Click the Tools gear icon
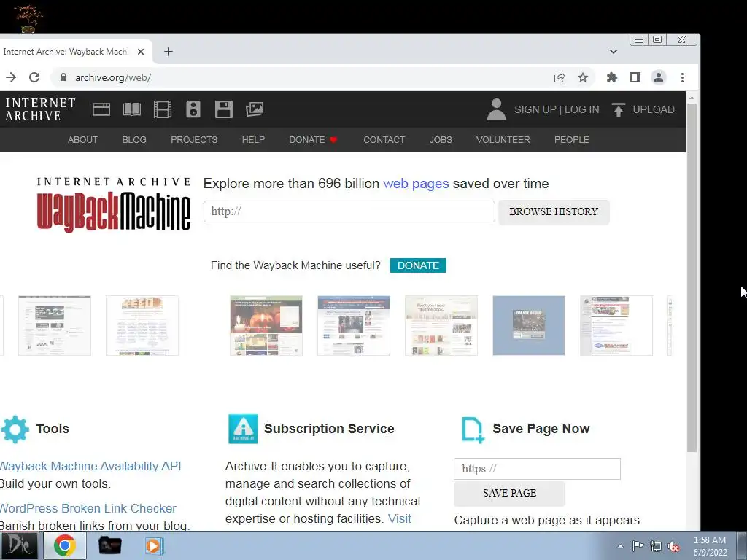This screenshot has width=747, height=560. 15,429
